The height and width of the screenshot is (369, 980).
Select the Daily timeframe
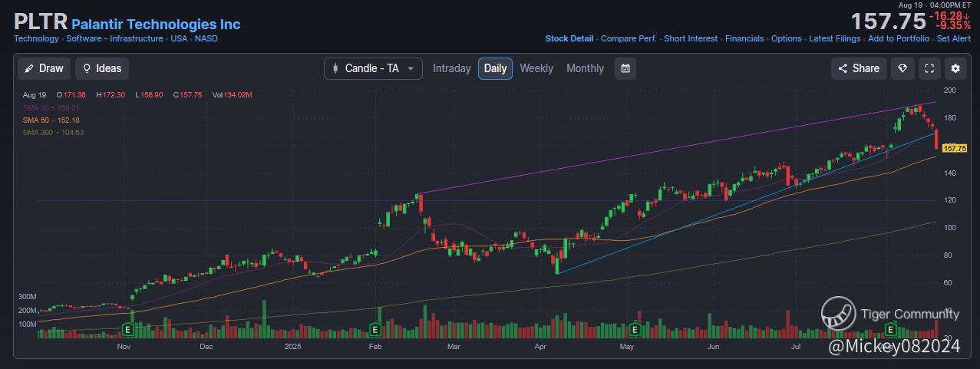coord(495,68)
